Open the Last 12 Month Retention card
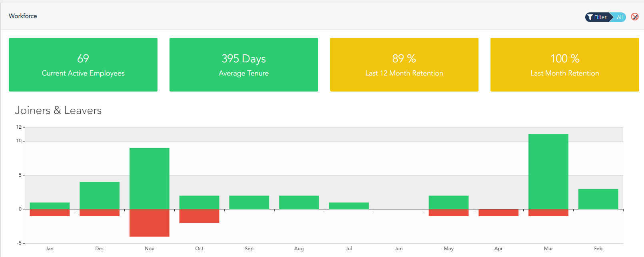 (404, 65)
